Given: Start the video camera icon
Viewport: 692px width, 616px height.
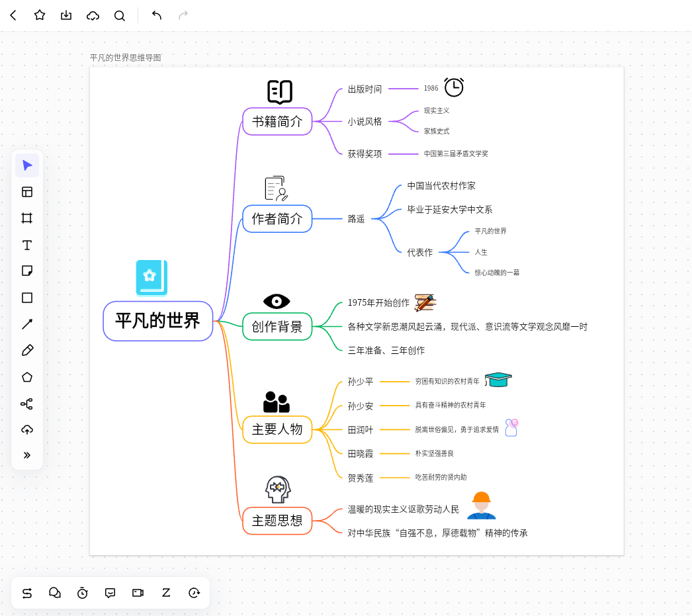Looking at the screenshot, I should click(x=138, y=593).
